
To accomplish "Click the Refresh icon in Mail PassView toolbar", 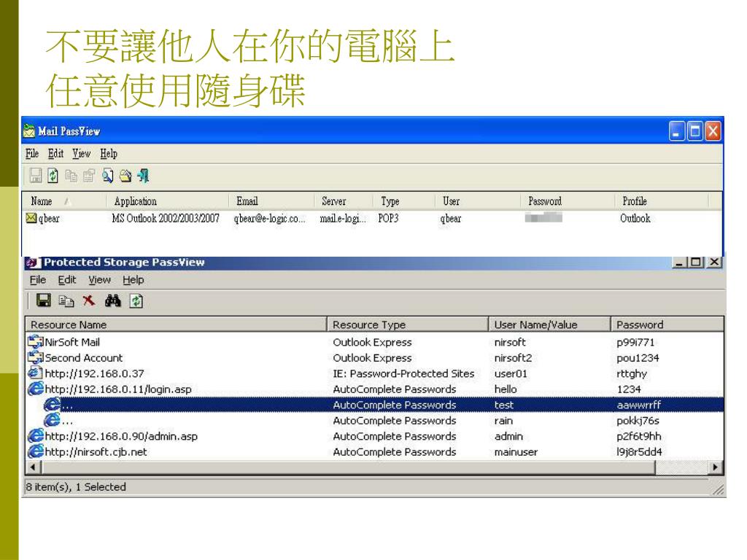I will pos(53,176).
